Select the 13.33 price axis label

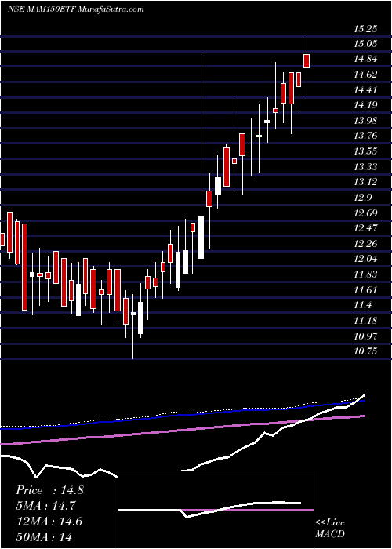point(366,166)
